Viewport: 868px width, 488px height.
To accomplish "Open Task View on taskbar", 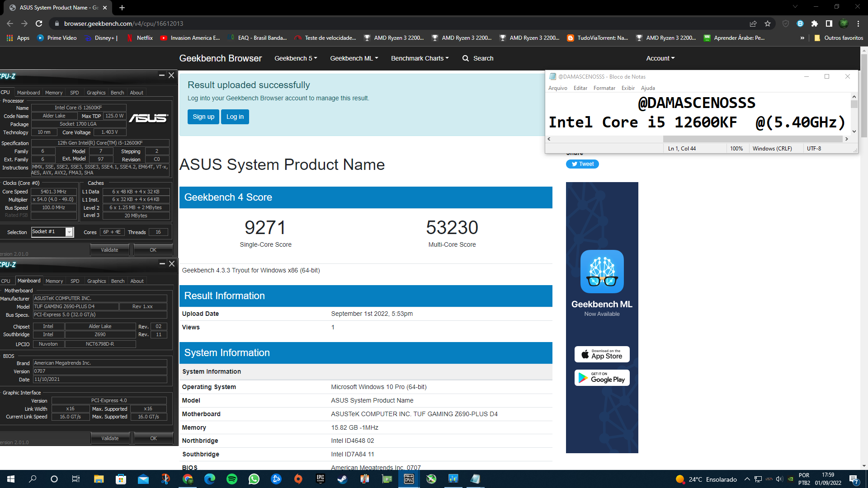I will [76, 479].
